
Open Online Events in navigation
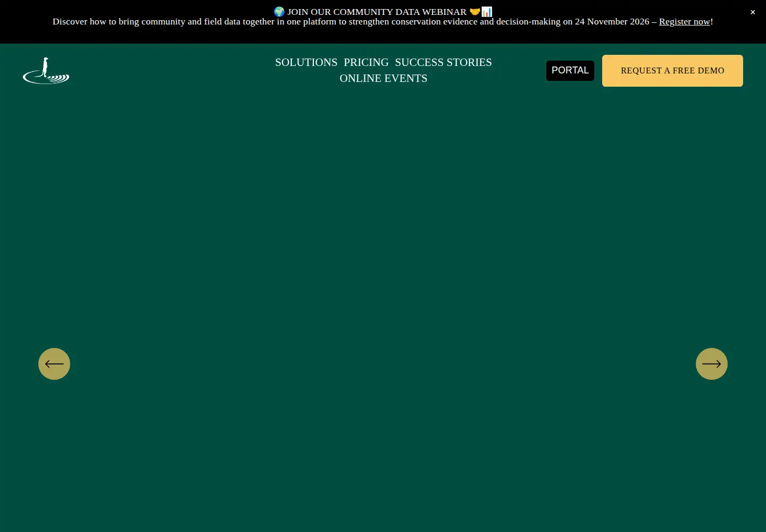point(384,78)
